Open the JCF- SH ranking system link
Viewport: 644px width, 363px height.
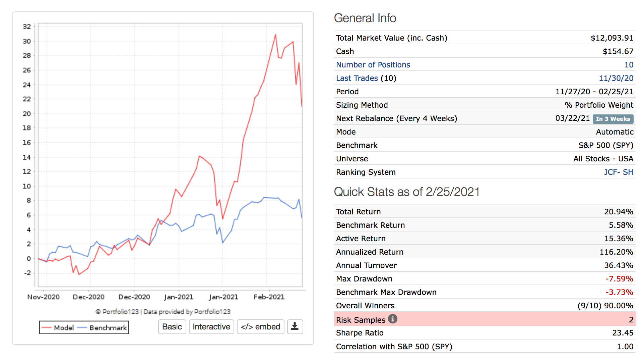click(618, 172)
